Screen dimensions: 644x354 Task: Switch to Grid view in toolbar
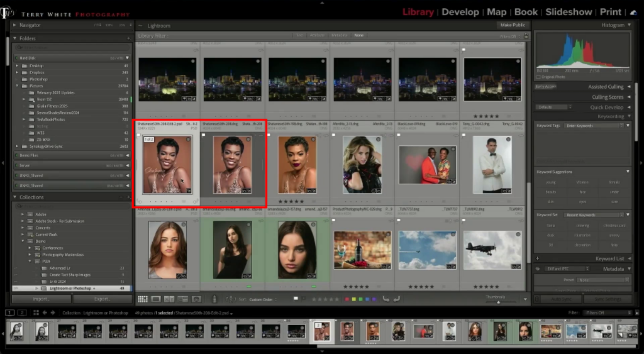pyautogui.click(x=143, y=299)
